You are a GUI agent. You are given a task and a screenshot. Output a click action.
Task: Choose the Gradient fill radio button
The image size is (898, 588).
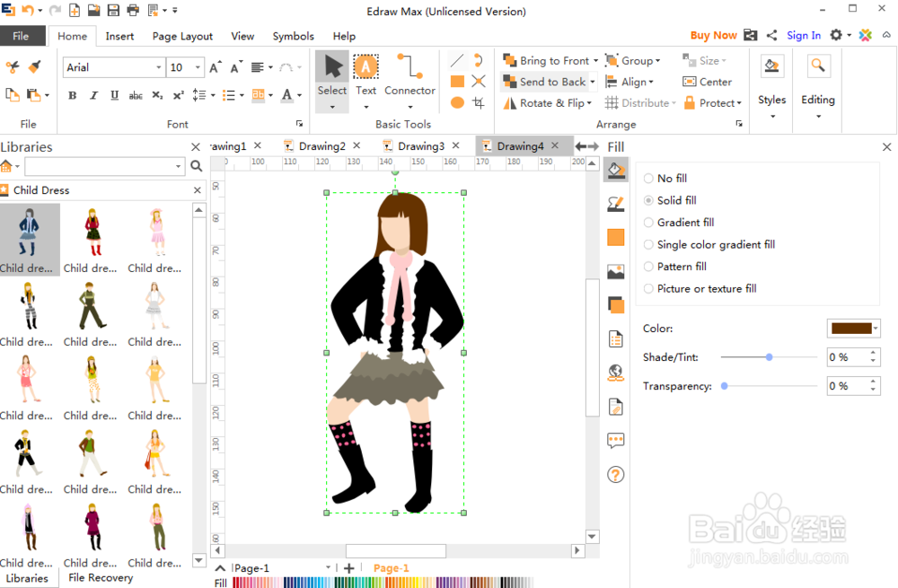649,223
